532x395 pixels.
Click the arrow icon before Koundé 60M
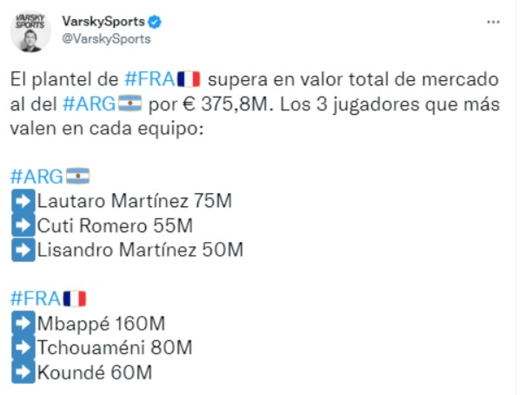(23, 372)
